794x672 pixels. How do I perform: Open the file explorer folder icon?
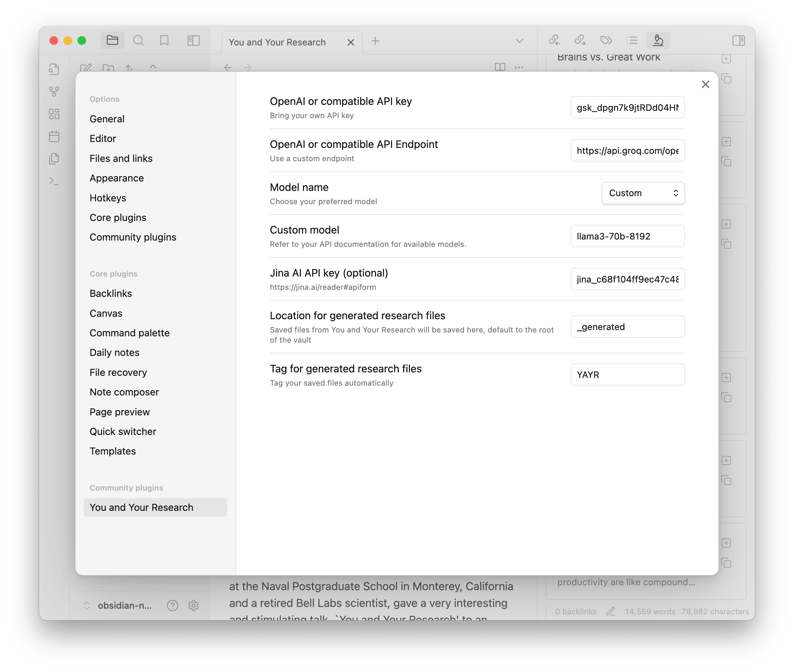tap(112, 40)
